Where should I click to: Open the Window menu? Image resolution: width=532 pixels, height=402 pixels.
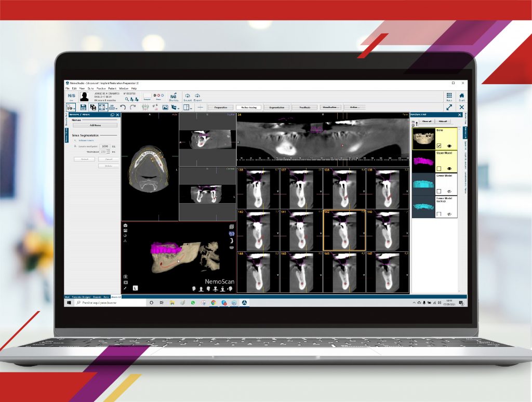click(x=124, y=88)
